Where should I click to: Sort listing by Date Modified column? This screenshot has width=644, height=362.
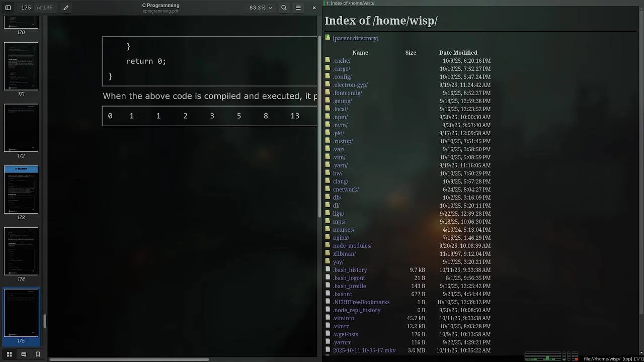point(458,52)
